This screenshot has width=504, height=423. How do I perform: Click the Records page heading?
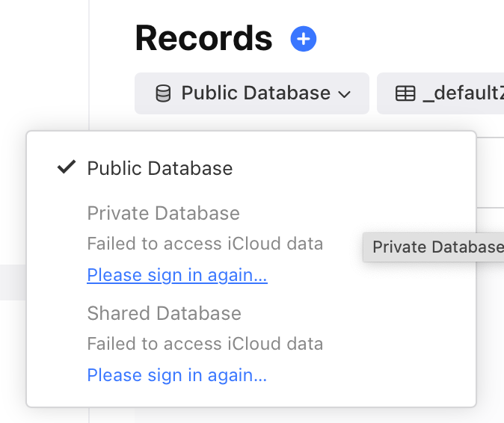tap(204, 39)
